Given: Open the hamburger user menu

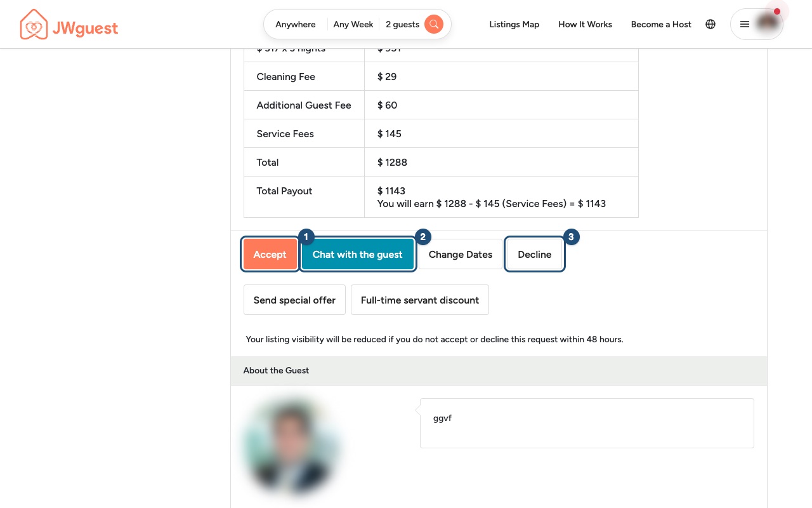Looking at the screenshot, I should 745,24.
